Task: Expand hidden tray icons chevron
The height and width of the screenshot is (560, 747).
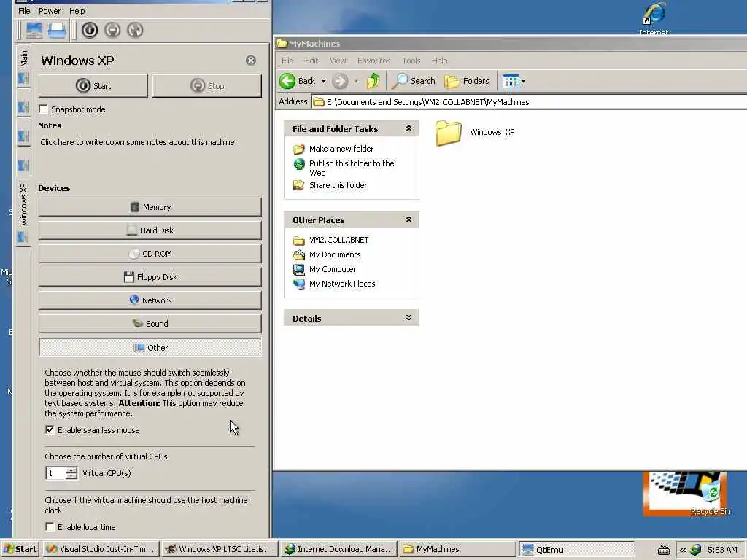Action: (682, 550)
